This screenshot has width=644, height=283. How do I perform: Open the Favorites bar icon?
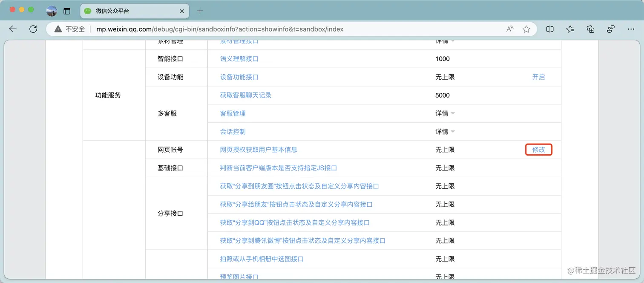pos(570,29)
